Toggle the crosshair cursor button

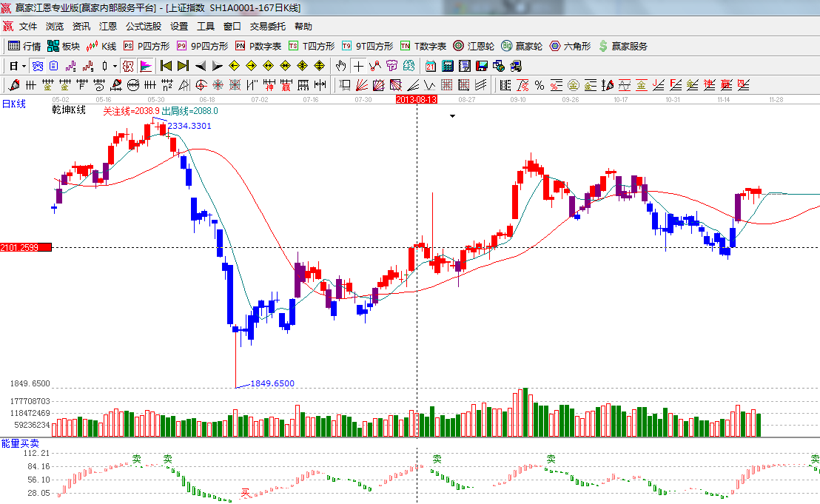pos(358,66)
